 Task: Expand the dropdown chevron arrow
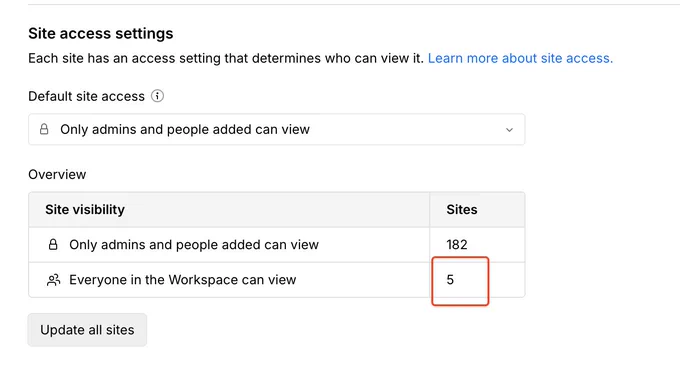click(510, 130)
